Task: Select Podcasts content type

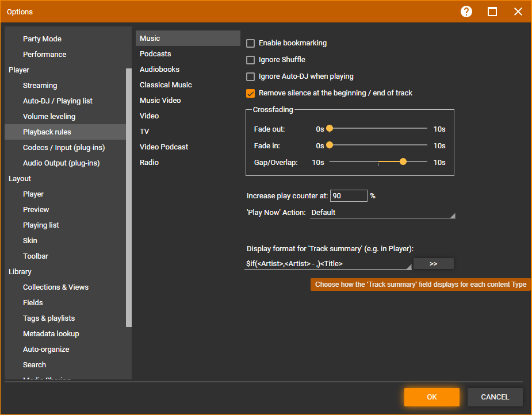Action: pyautogui.click(x=155, y=54)
